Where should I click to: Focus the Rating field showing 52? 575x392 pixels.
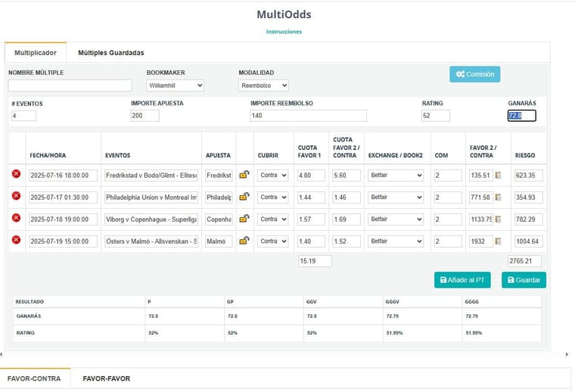pos(436,116)
